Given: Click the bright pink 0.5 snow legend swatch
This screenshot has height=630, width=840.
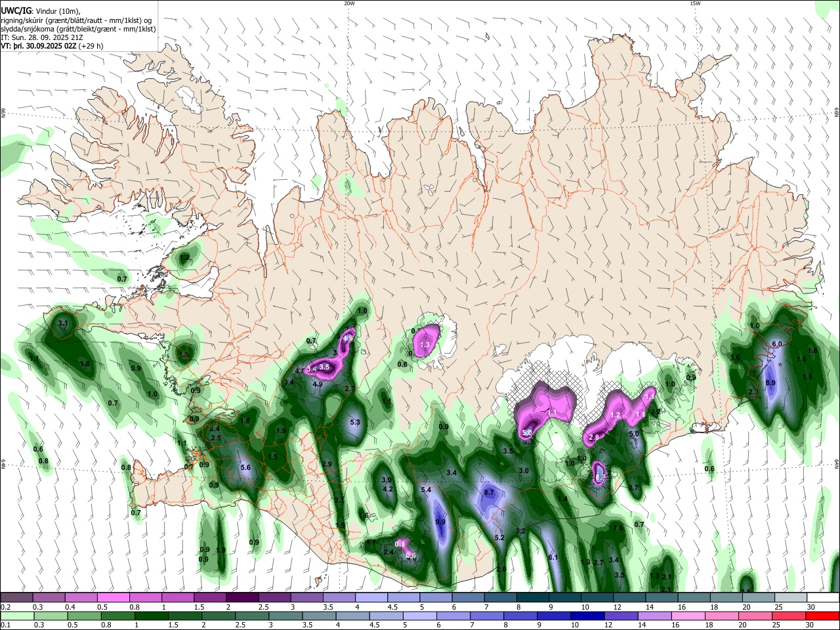Looking at the screenshot, I should tap(113, 598).
